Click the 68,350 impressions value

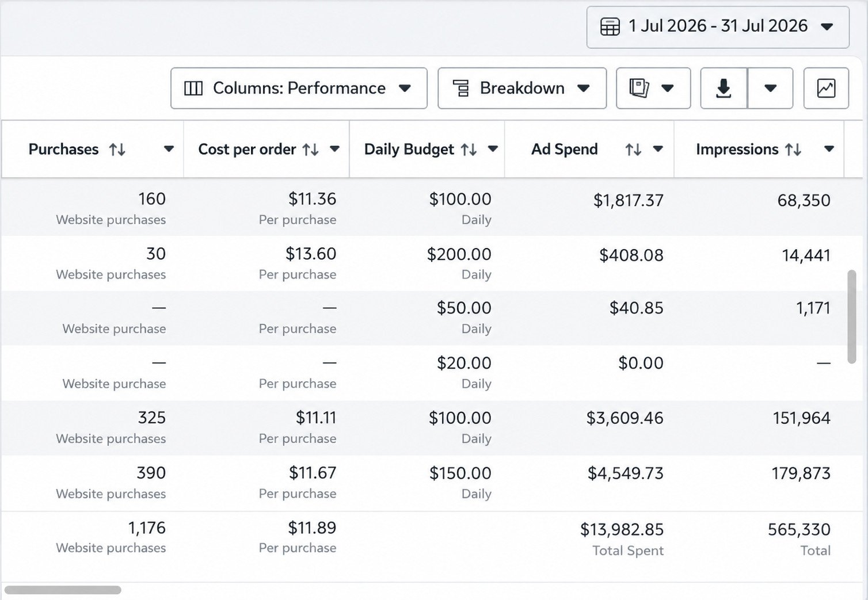[804, 200]
